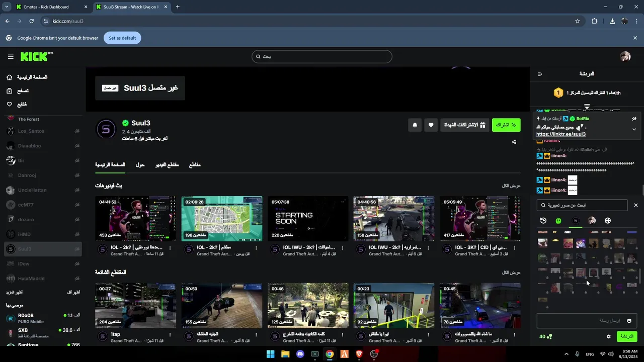Expand the gift leaderboard handle

point(587,107)
